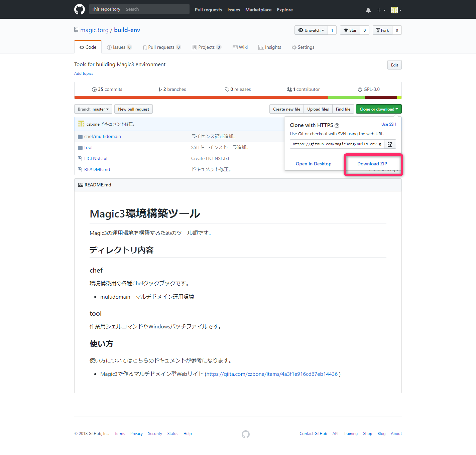Toggle the Clone or download dropdown
Viewport: 476px width, 455px height.
coord(379,109)
